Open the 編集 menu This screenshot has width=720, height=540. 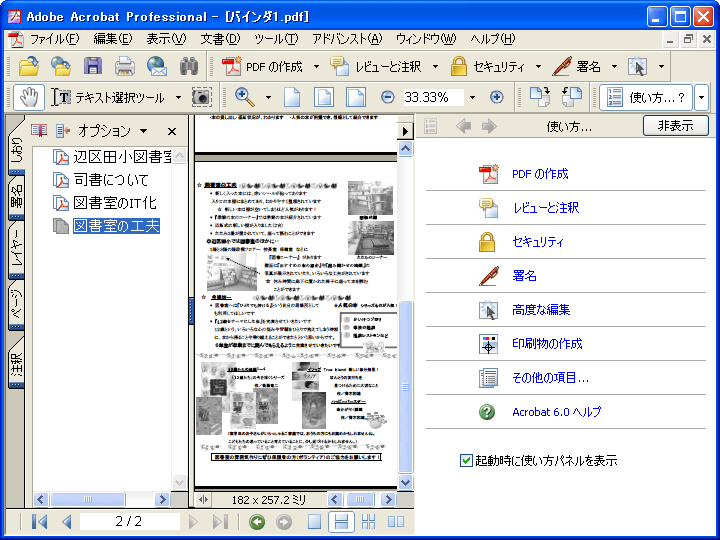tap(112, 39)
